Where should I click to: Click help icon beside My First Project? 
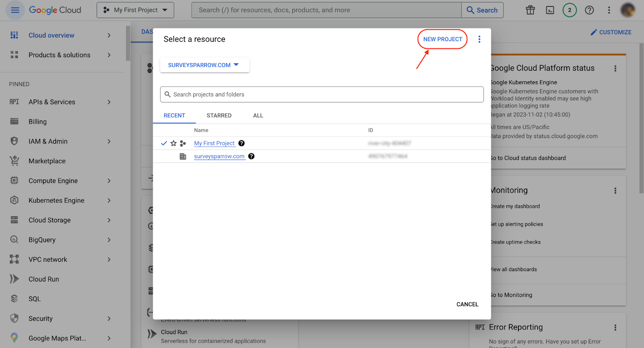242,143
